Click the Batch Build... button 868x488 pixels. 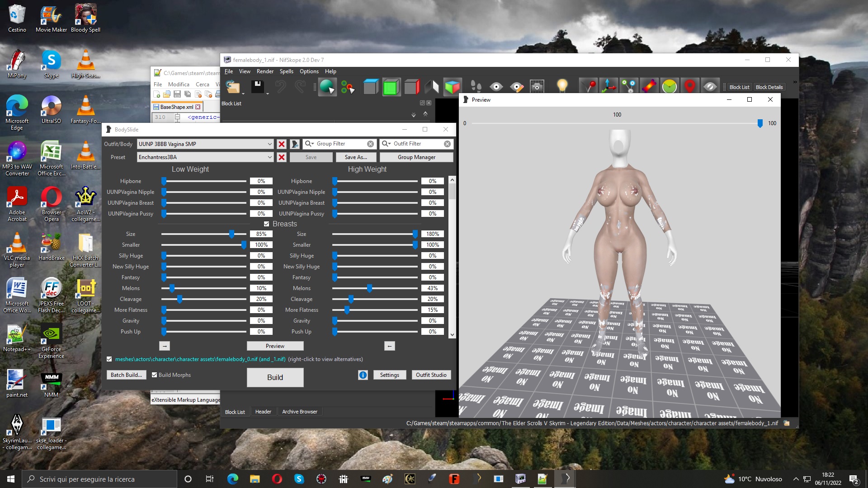pos(126,375)
